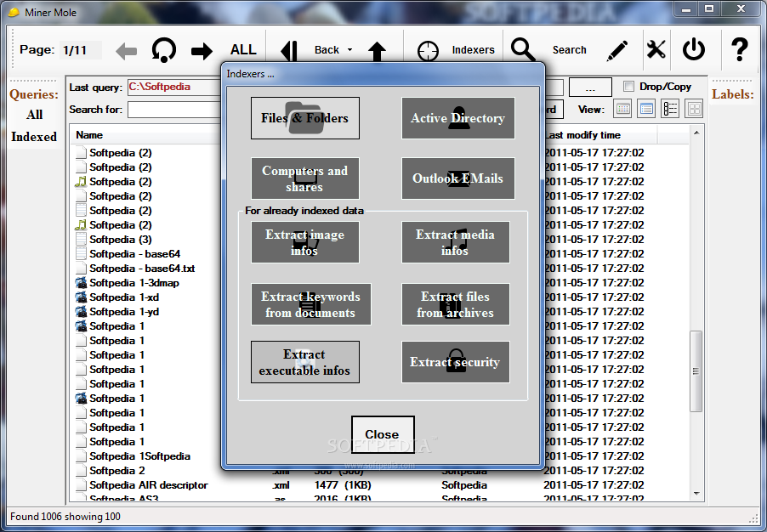The width and height of the screenshot is (767, 532).
Task: Select the 'Softpedia - base64.txt' file row
Action: (x=142, y=269)
